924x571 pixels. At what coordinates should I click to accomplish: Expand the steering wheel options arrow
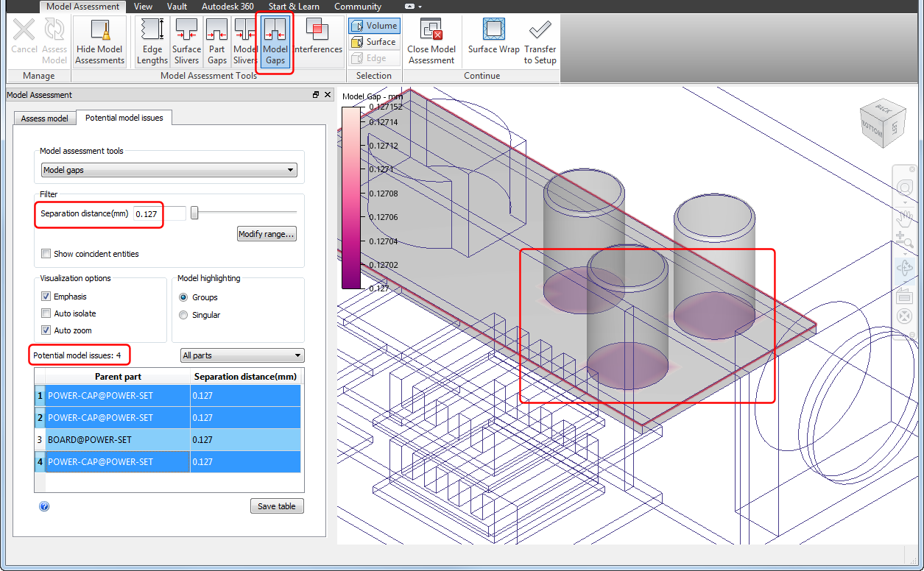point(905,202)
